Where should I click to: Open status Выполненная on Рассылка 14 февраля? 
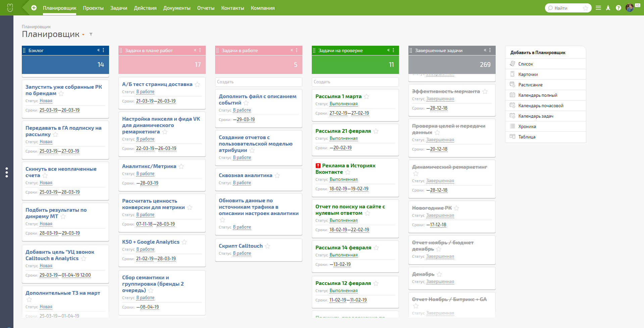pos(344,255)
